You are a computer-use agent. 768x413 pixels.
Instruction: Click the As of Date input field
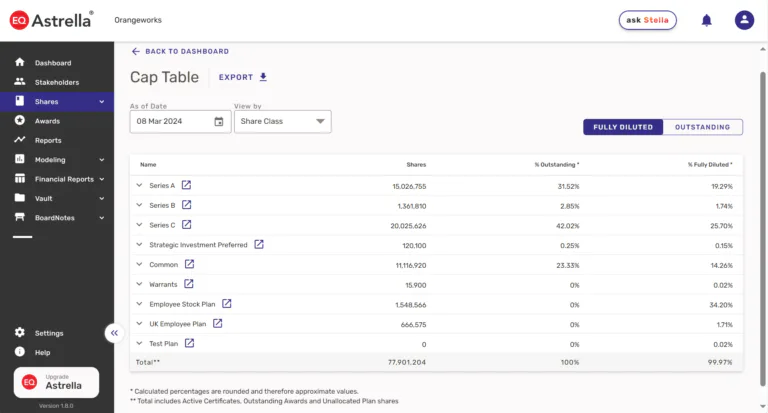(x=180, y=121)
